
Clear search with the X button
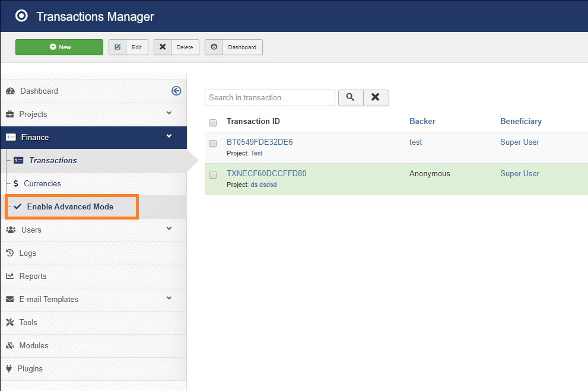376,98
